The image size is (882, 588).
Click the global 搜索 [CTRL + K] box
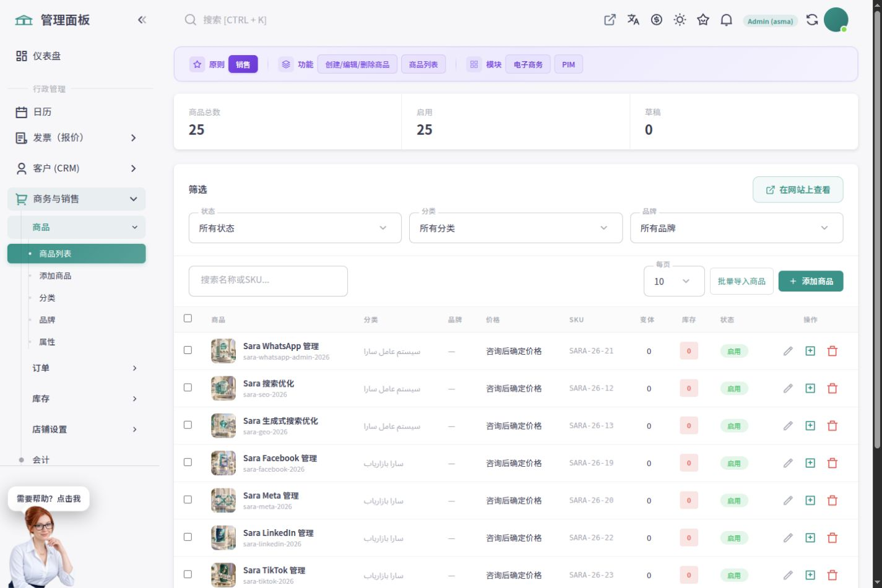coord(235,20)
